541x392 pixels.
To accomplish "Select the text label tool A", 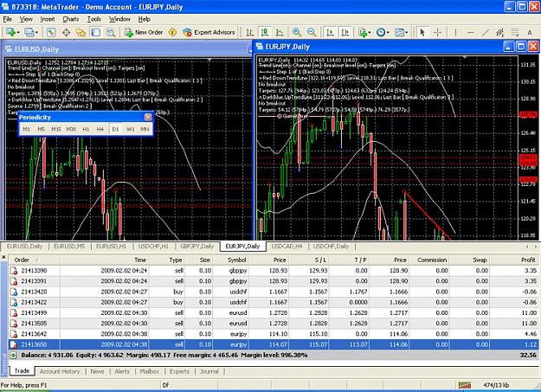I will click(x=530, y=32).
